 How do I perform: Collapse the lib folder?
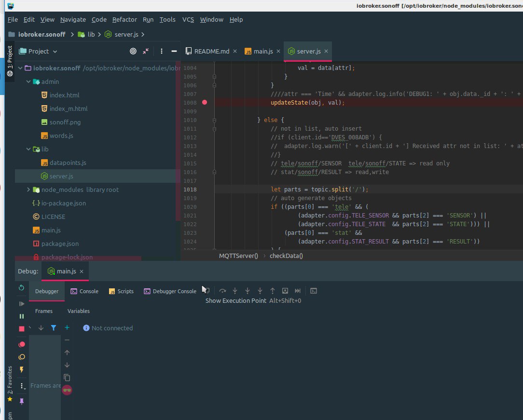pos(28,149)
